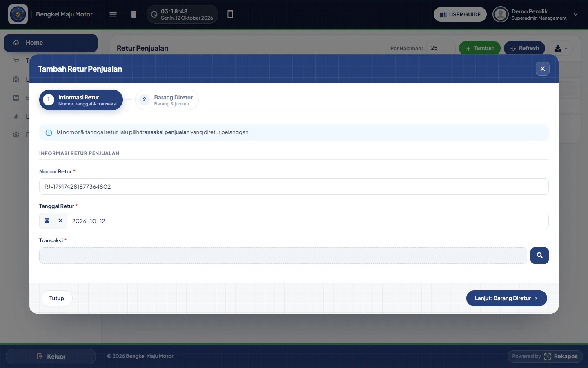Click the info icon in the hint banner
Viewport: 588px width, 368px height.
coord(49,132)
